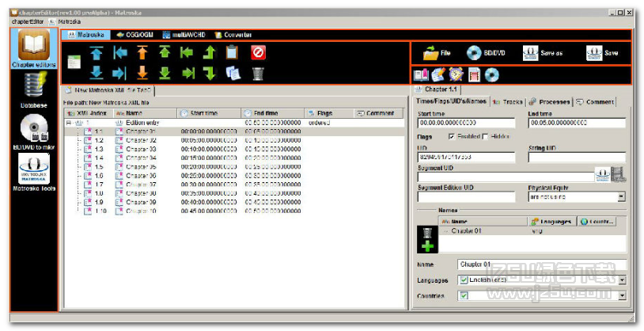The width and height of the screenshot is (644, 331).
Task: Remove name with Names panel trash icon
Action: click(x=427, y=234)
